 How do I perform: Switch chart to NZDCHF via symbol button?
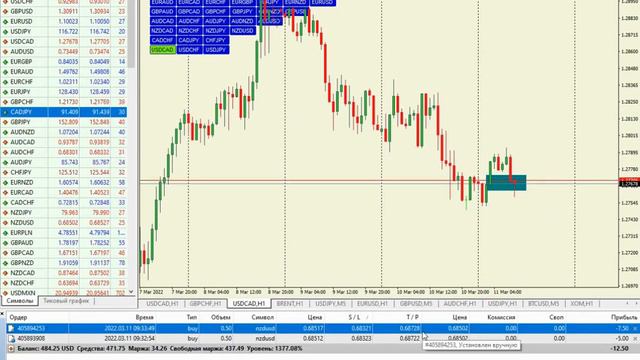[x=189, y=31]
